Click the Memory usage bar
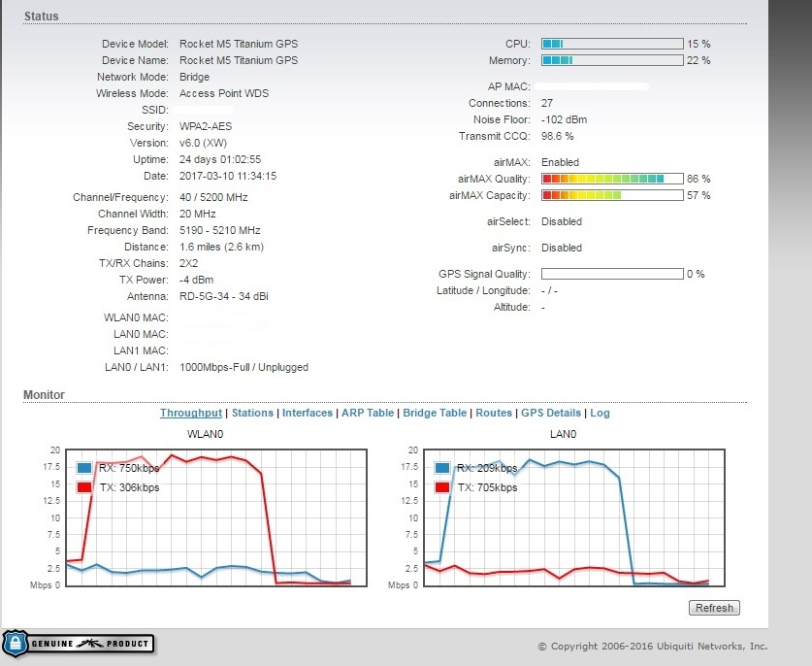This screenshot has height=666, width=812. click(612, 60)
